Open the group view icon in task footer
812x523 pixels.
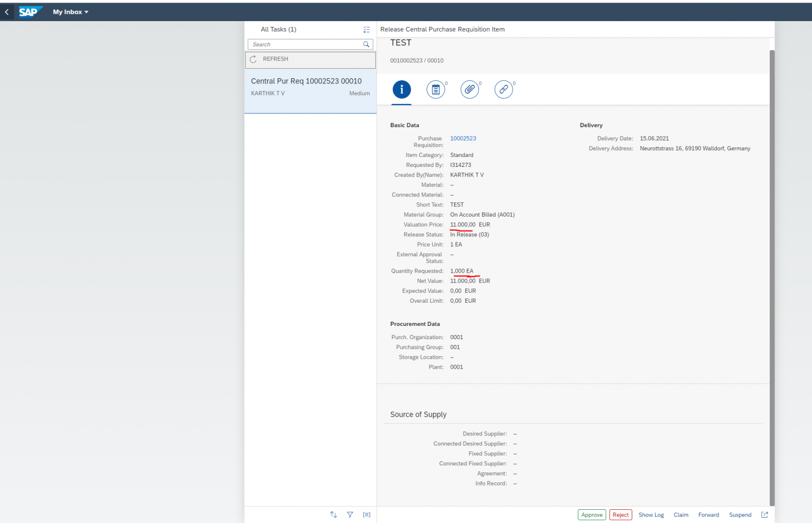pos(366,514)
